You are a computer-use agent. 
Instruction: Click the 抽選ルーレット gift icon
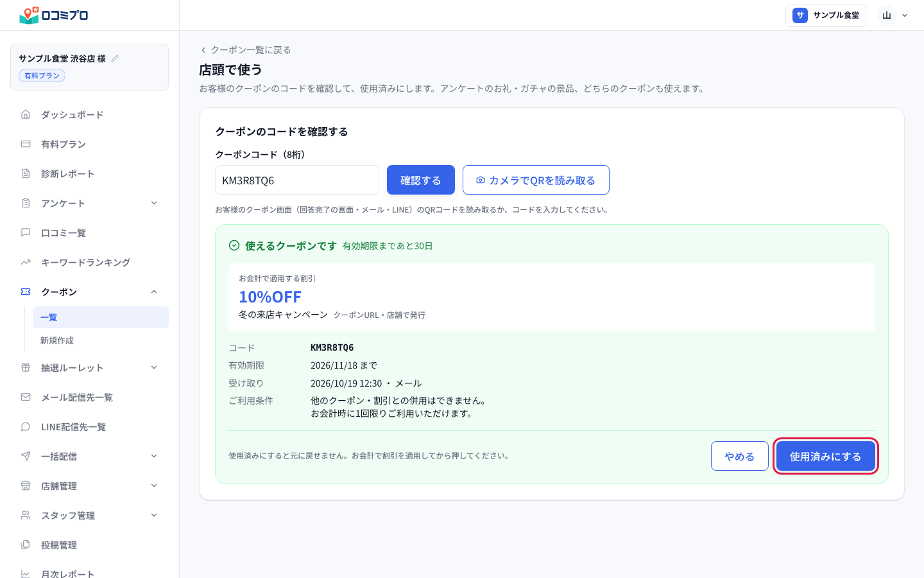coord(26,367)
